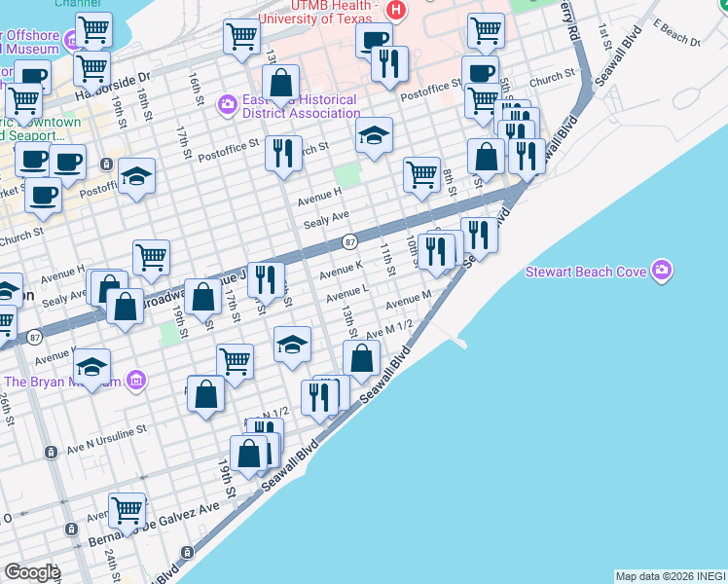Open restaurant marker at Seawall Blvd below Ave M 1/2
The width and height of the screenshot is (728, 584).
coord(319,398)
